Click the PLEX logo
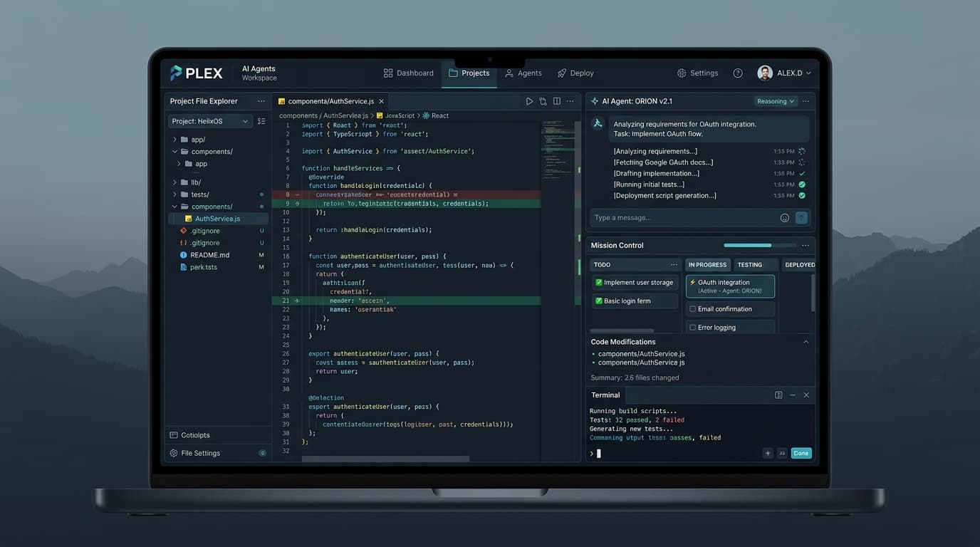 pyautogui.click(x=196, y=73)
